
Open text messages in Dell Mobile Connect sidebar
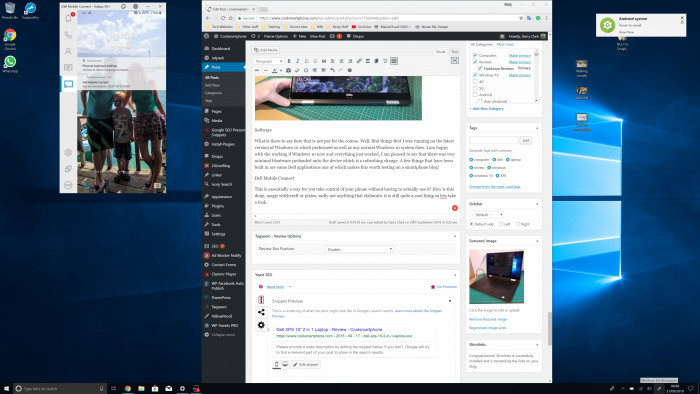pyautogui.click(x=68, y=67)
